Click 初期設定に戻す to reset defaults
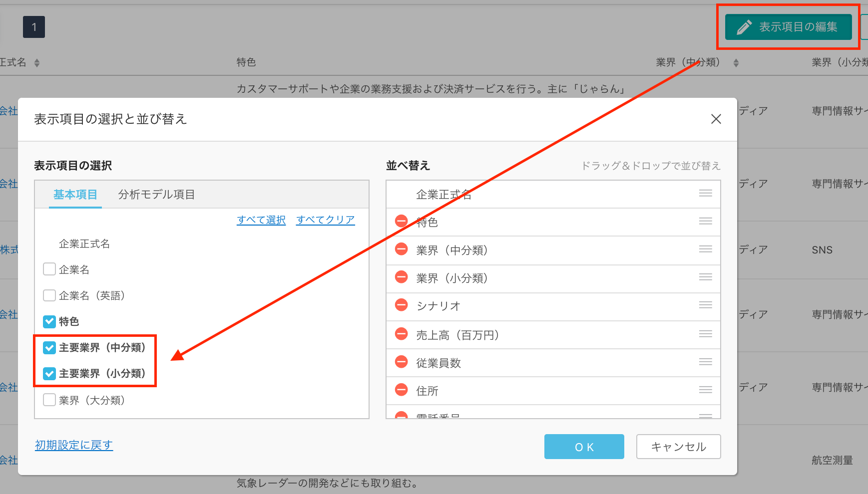 click(x=74, y=445)
